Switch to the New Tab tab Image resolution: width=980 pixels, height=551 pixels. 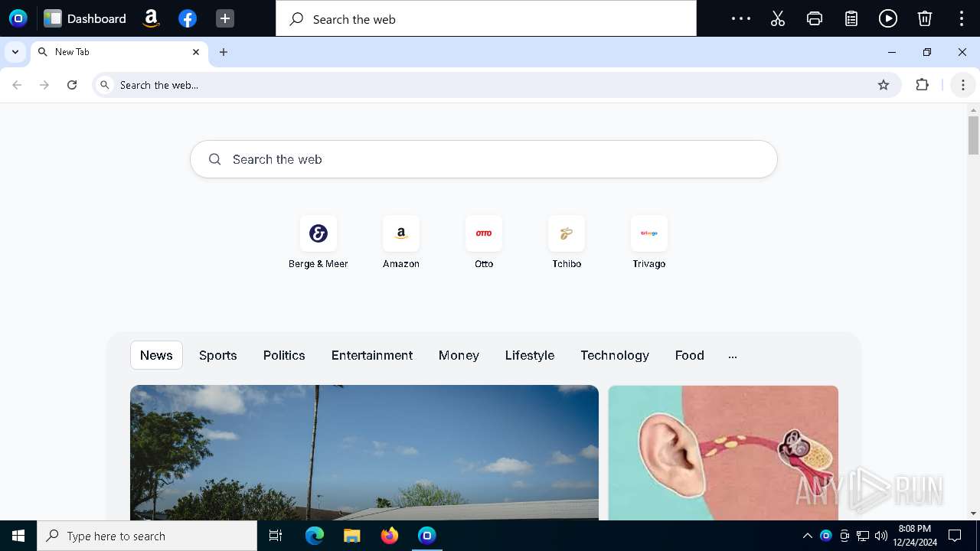point(119,52)
